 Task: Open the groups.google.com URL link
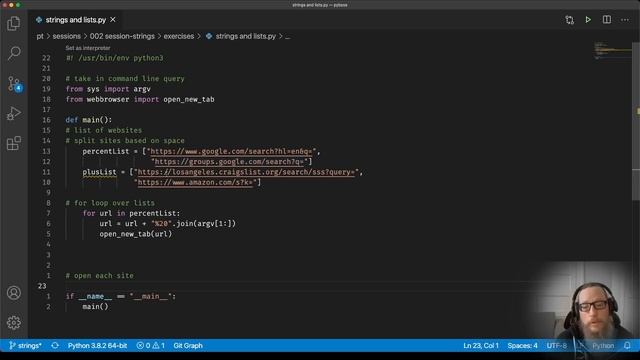click(229, 162)
